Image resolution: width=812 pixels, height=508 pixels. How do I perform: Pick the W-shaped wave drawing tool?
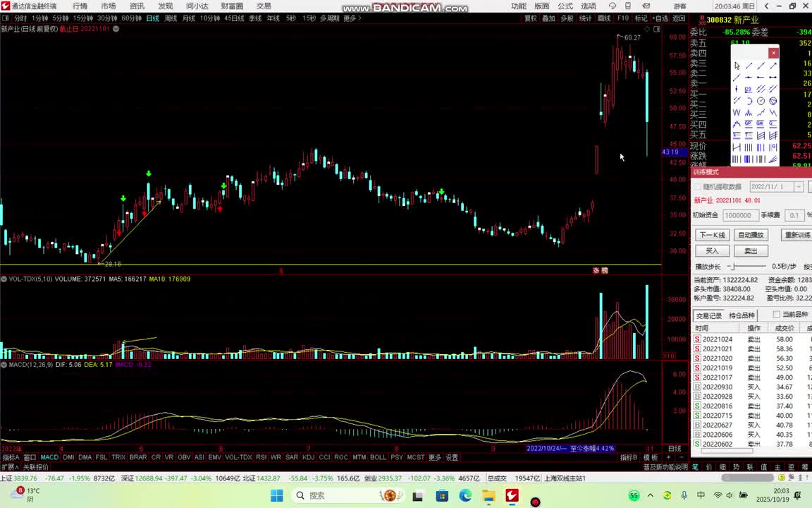pyautogui.click(x=737, y=112)
